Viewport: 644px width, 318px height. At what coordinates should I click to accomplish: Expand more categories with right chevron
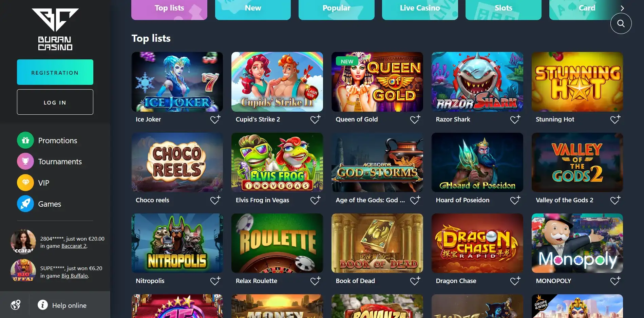coord(622,8)
